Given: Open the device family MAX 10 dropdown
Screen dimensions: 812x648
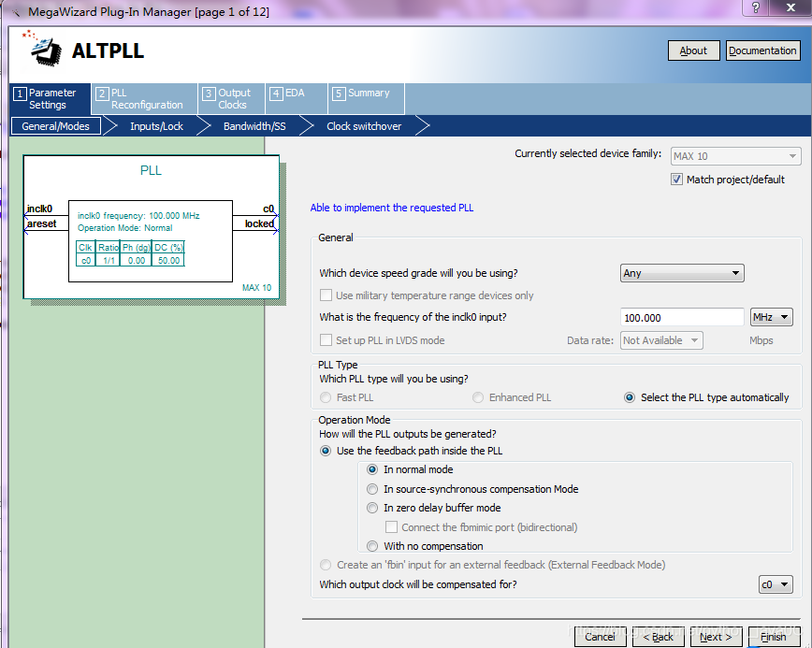Looking at the screenshot, I should click(735, 156).
